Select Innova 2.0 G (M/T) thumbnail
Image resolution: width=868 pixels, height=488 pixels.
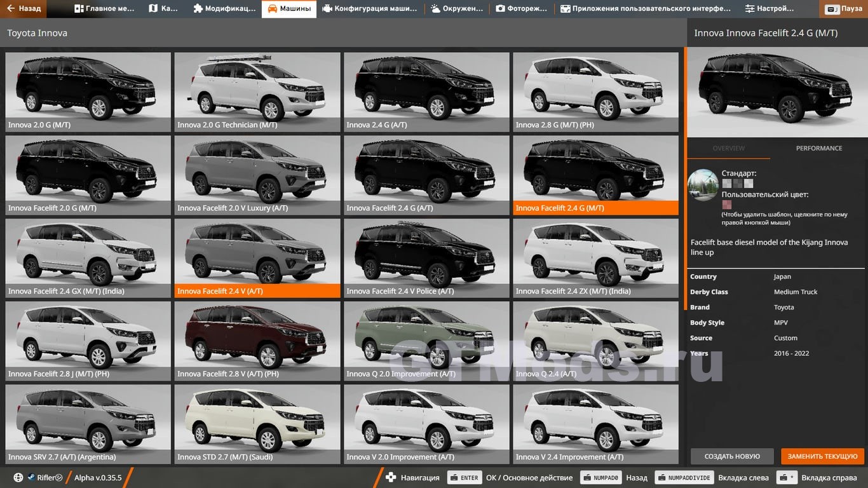[x=88, y=92]
